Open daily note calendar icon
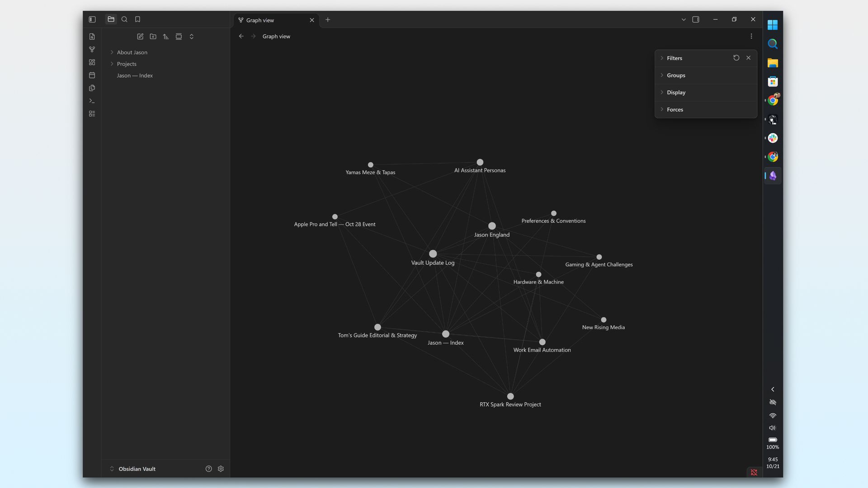The image size is (868, 488). (x=92, y=75)
